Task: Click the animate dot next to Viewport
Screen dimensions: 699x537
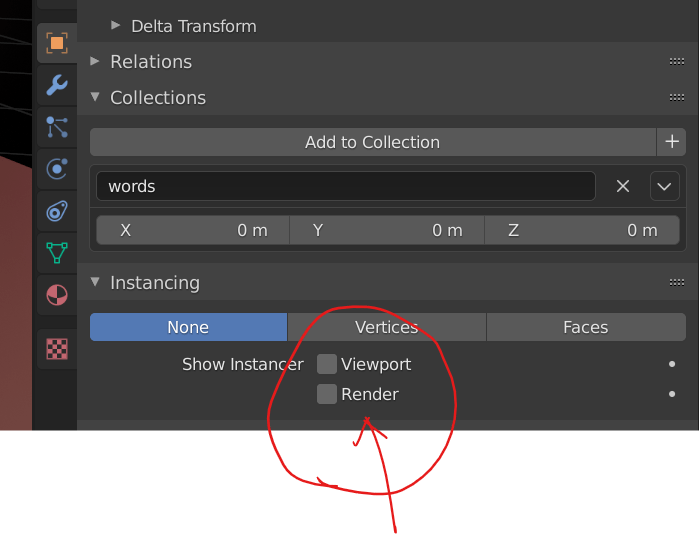Action: (x=672, y=364)
